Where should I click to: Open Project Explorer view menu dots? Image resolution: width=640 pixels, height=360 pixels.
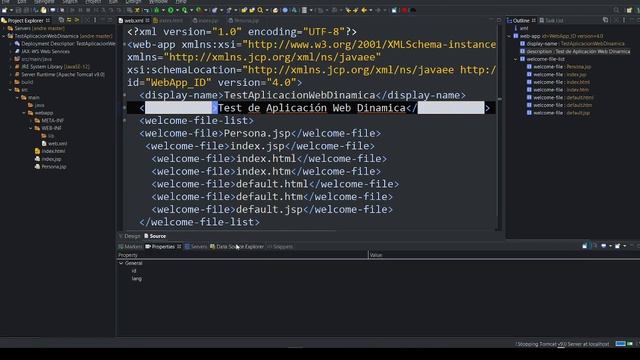tap(95, 20)
